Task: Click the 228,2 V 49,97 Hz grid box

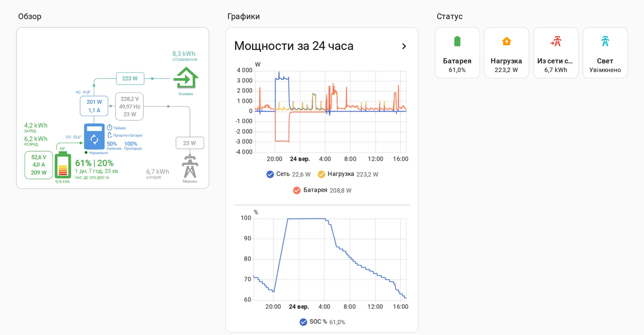Action: (130, 107)
